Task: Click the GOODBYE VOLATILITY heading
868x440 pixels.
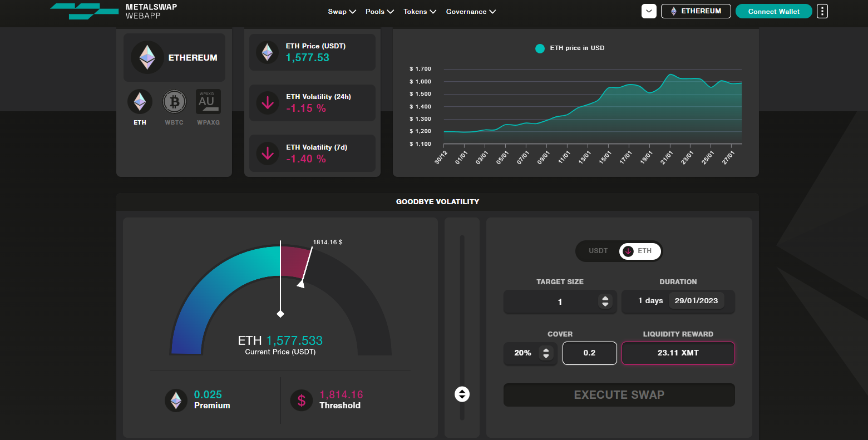Action: click(x=437, y=202)
